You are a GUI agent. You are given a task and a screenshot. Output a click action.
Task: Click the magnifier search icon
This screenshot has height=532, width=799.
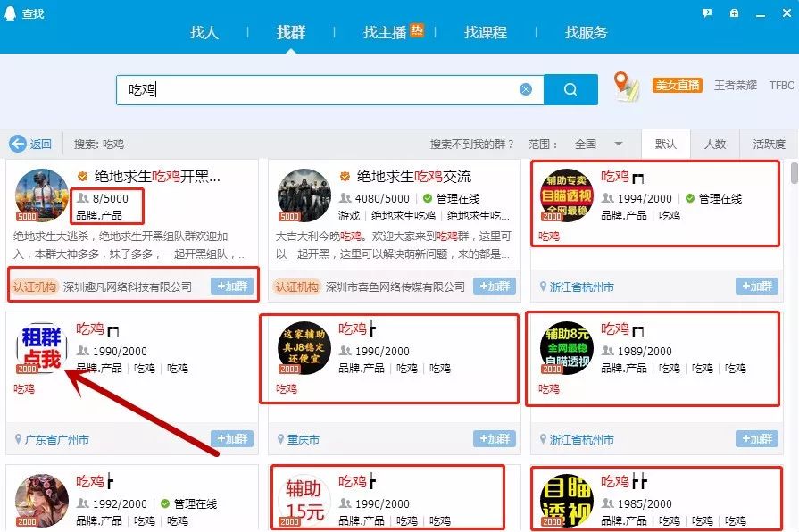[571, 89]
